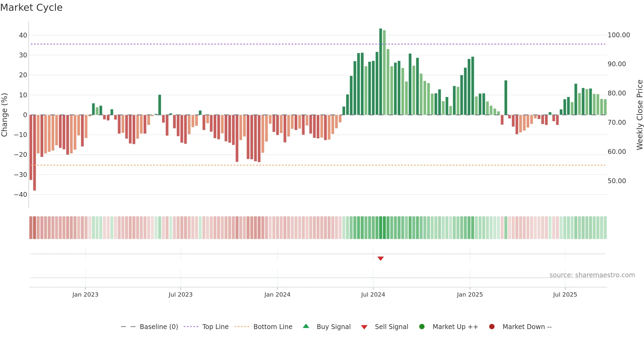Screen dimensions: 644x362
Task: Click the 60.00 price tick label
Action: pyautogui.click(x=617, y=152)
